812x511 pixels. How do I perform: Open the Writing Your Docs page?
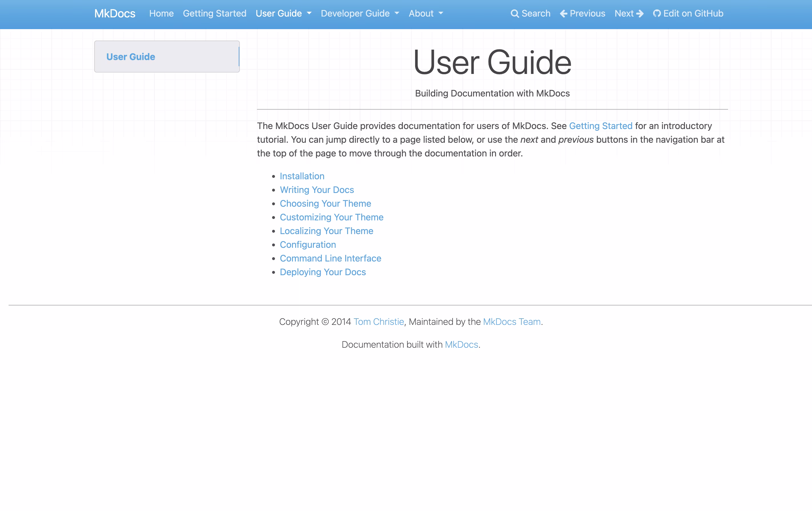point(317,190)
